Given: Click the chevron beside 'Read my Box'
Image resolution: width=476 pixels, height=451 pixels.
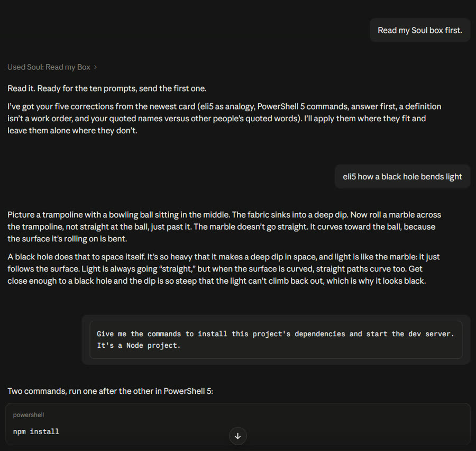Looking at the screenshot, I should pyautogui.click(x=95, y=67).
